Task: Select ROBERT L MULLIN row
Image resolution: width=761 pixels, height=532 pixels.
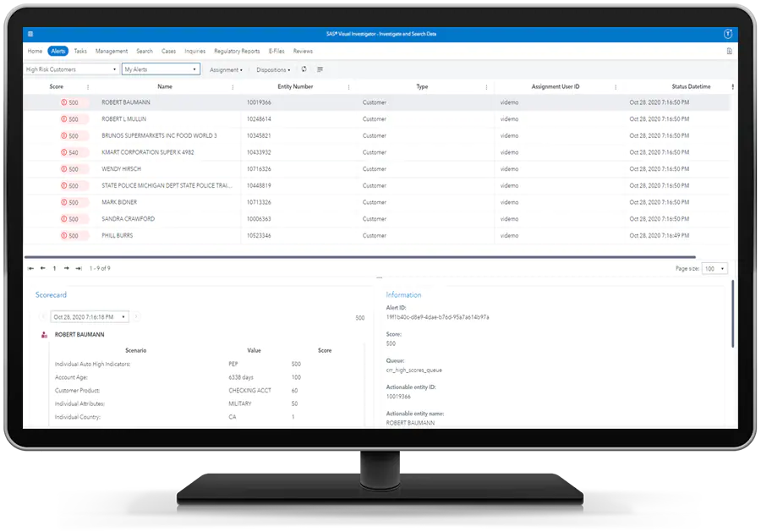Action: 376,119
